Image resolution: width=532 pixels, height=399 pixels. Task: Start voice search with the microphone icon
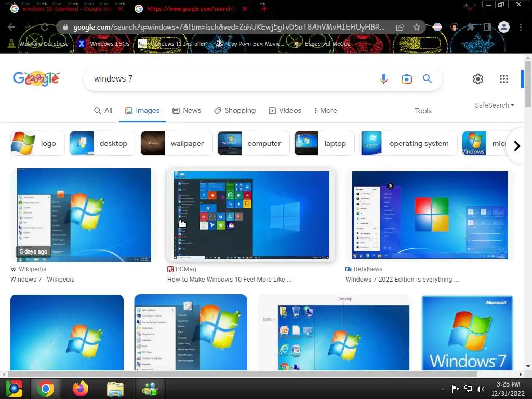pos(384,79)
